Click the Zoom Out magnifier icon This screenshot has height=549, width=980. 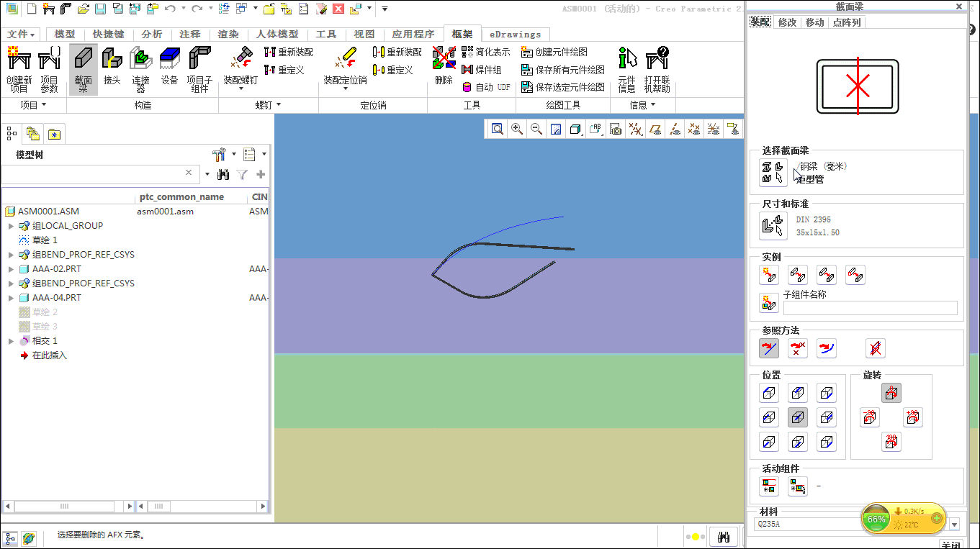[x=536, y=129]
